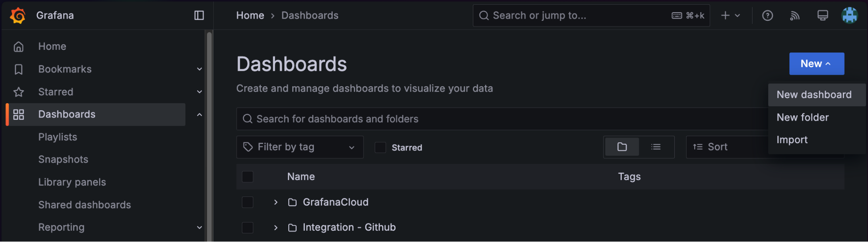Open the news feed RSS icon
Viewport: 868px width, 242px height.
[x=795, y=16]
